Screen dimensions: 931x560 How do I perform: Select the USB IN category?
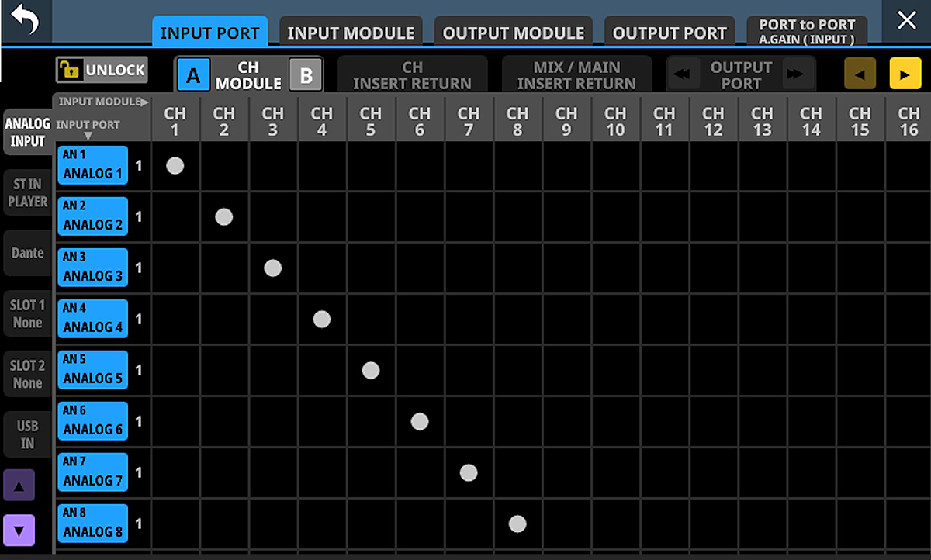[28, 434]
